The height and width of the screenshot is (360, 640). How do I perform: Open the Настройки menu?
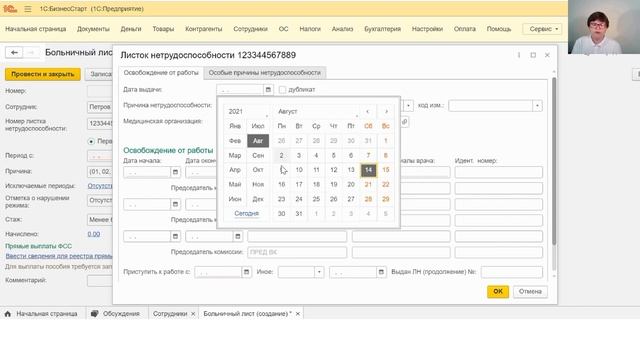point(427,29)
